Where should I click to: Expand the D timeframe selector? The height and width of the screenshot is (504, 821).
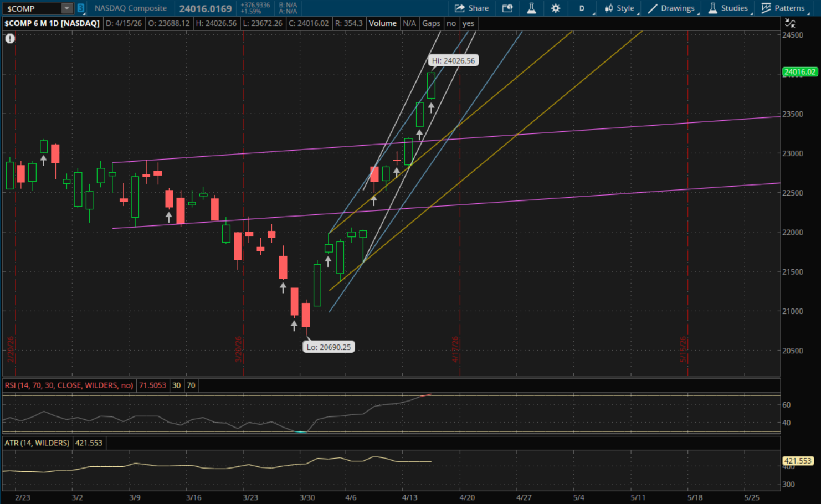coord(582,8)
